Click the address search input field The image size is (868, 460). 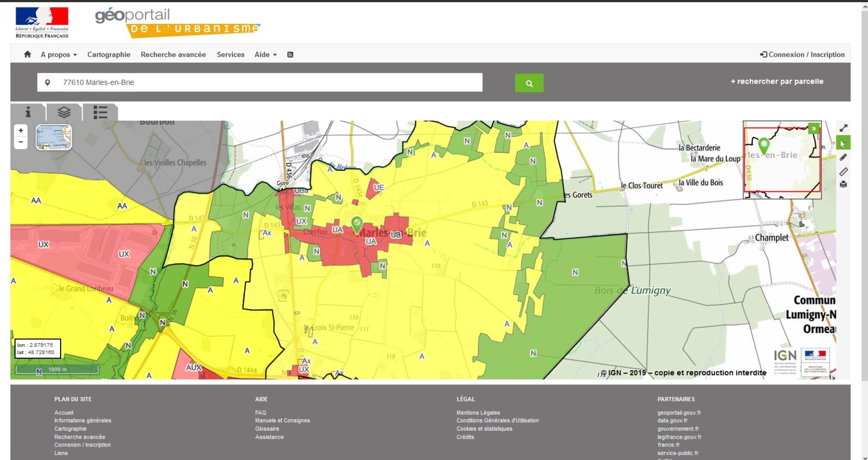(268, 82)
